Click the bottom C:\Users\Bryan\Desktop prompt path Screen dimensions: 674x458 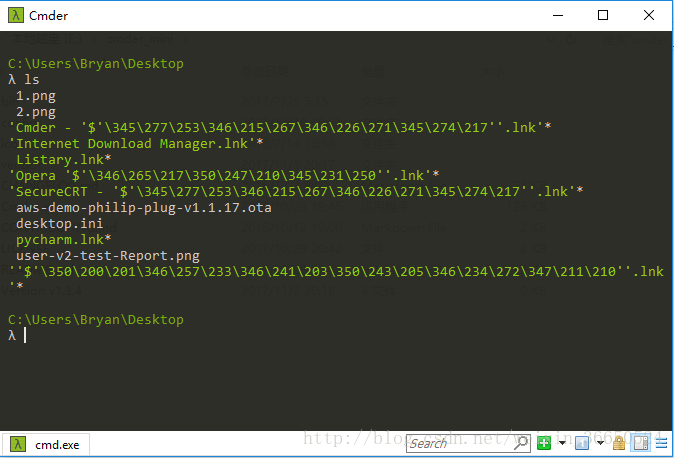(95, 320)
